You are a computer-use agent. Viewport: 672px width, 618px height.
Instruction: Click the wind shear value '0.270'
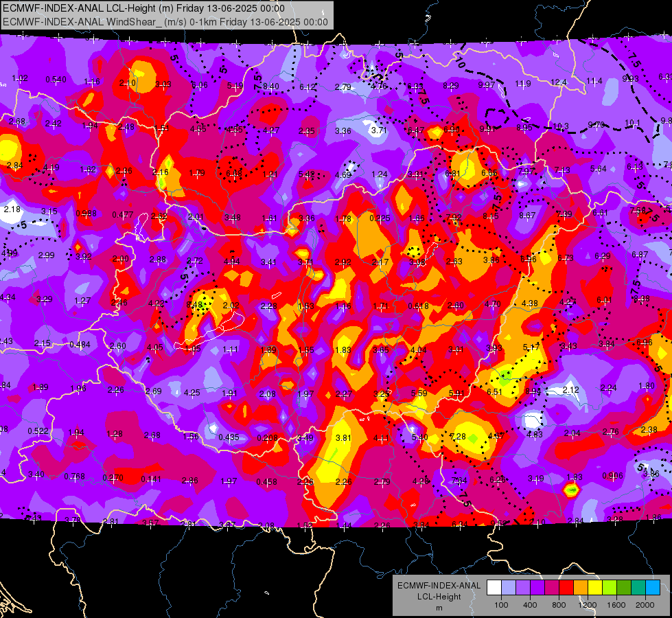[113, 478]
